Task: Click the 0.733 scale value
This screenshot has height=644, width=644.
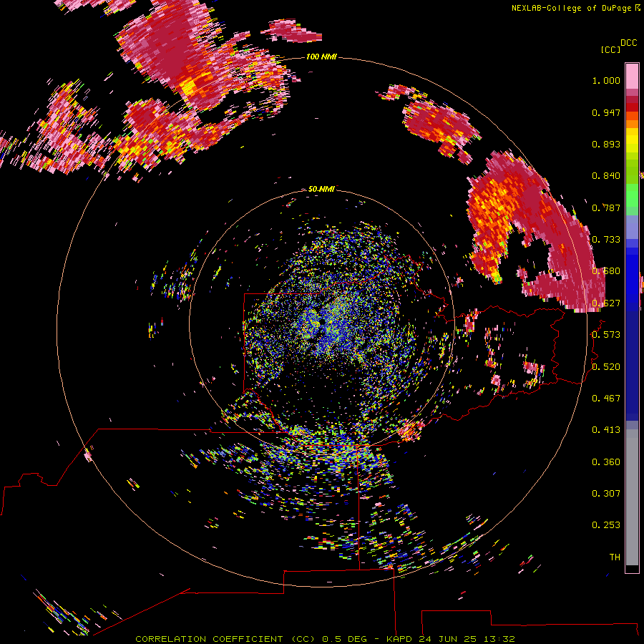Action: pos(606,240)
